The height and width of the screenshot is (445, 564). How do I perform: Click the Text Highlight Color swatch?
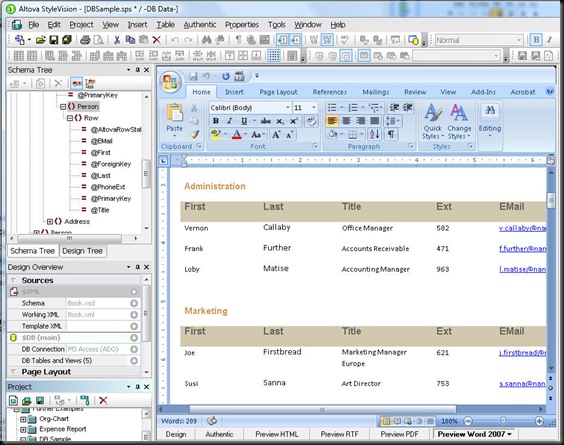(216, 135)
